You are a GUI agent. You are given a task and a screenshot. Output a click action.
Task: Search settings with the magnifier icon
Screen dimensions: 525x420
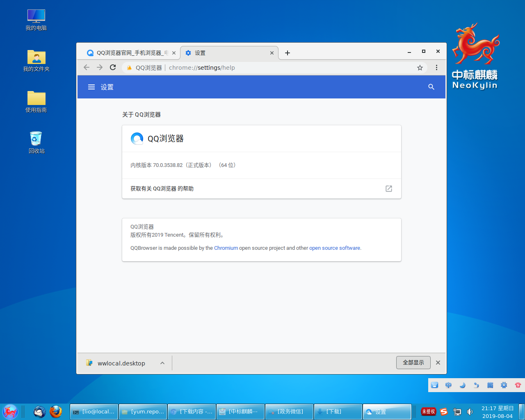pos(431,87)
